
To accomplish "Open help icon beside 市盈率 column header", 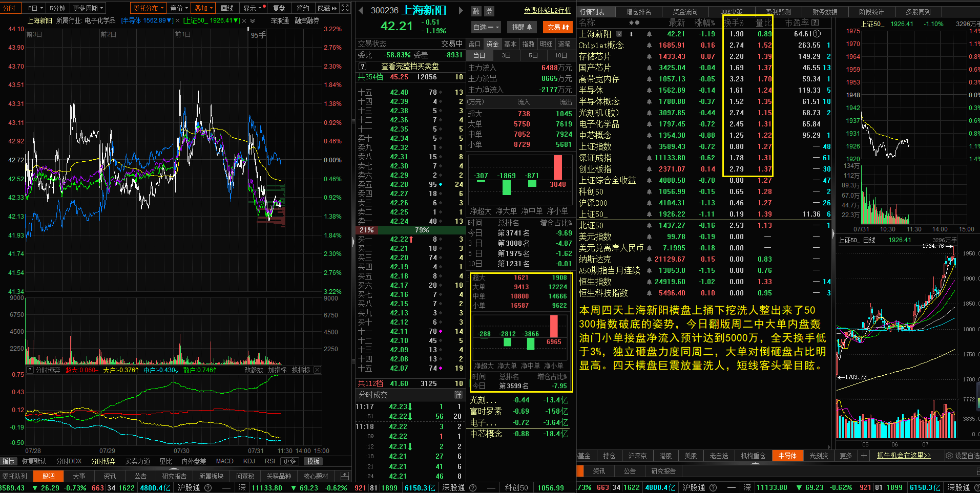I will point(815,23).
